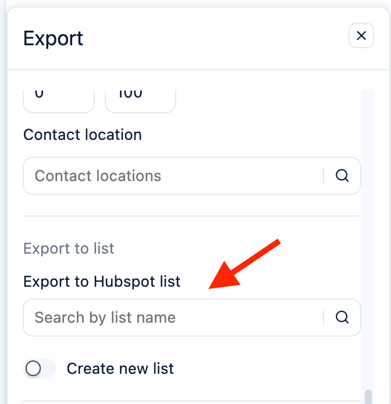Click the Export to Hubspot list label
The width and height of the screenshot is (391, 404).
pyautogui.click(x=102, y=282)
